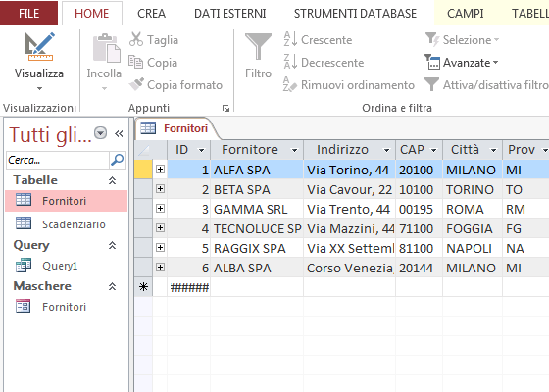Click the search magnifier in navigation pane
Viewport: 549px width, 392px height.
(117, 160)
